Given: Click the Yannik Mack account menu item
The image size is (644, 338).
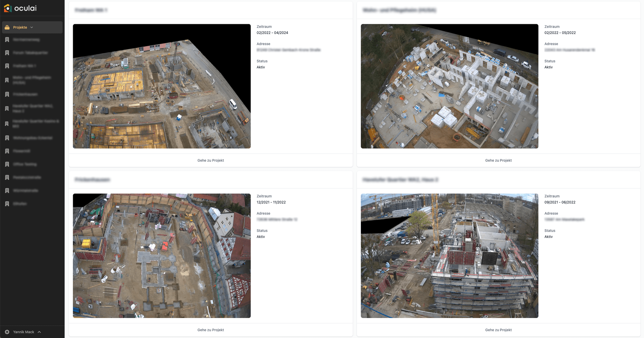Looking at the screenshot, I should pos(24,332).
